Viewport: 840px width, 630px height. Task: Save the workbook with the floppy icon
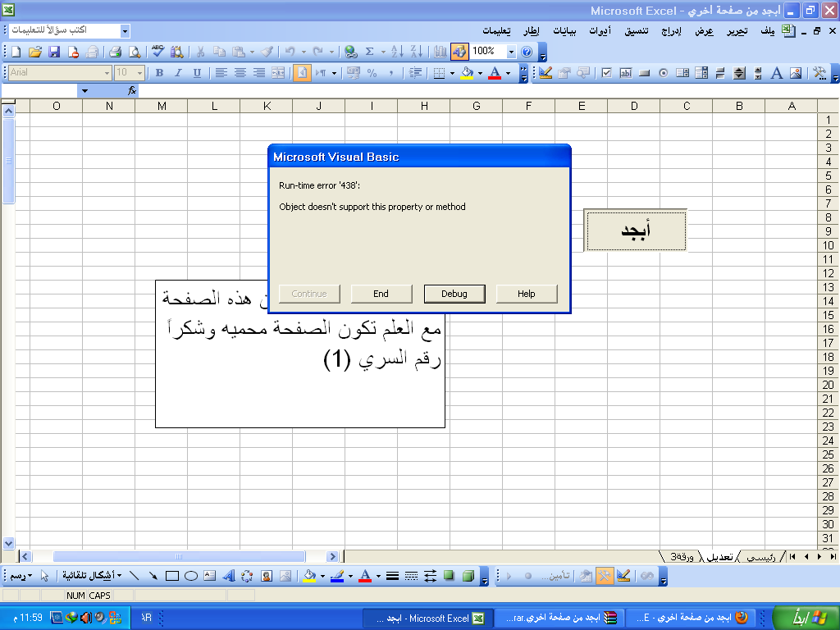54,52
